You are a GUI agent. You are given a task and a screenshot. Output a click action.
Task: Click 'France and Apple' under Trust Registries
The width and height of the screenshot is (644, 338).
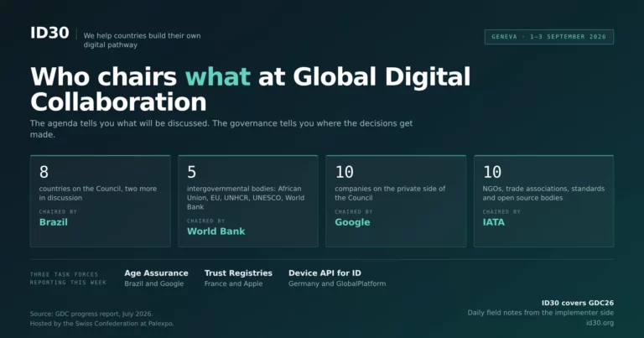pyautogui.click(x=233, y=283)
